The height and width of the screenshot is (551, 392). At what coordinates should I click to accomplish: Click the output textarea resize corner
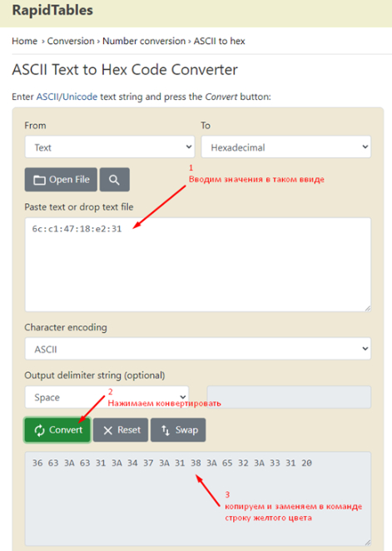click(367, 542)
